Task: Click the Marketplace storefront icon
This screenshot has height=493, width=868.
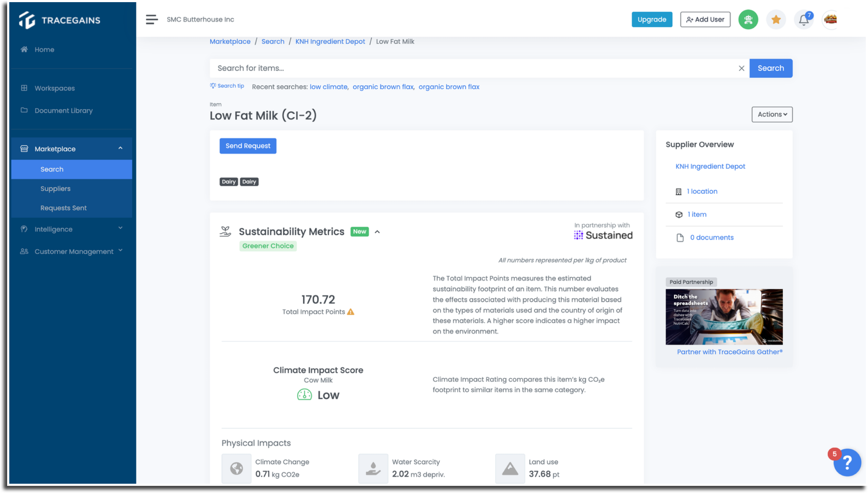Action: click(x=24, y=148)
